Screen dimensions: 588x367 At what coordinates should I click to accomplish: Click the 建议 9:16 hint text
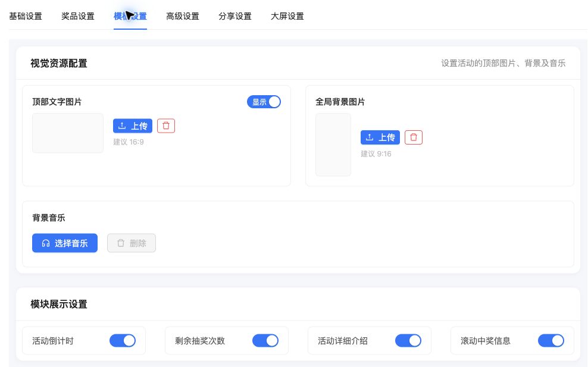tap(376, 153)
